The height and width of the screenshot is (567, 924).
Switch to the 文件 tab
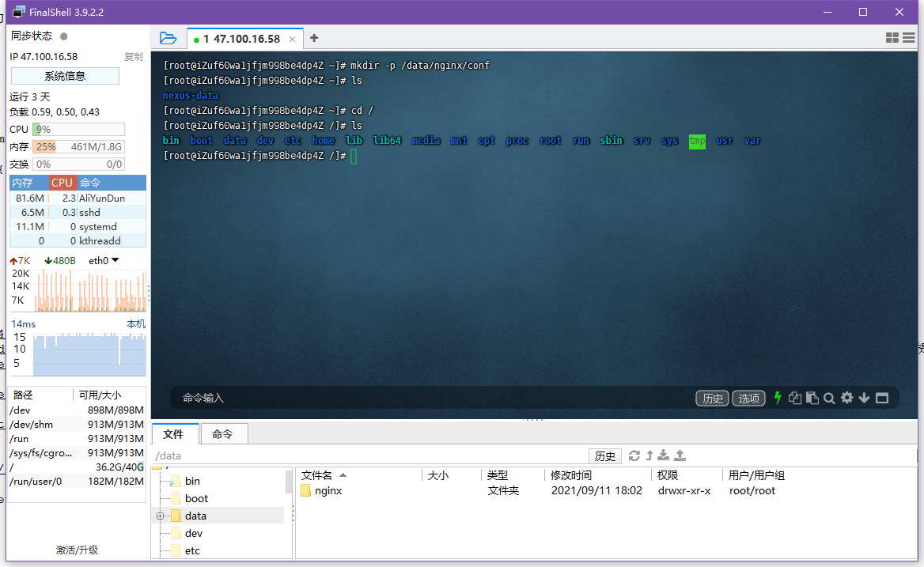click(x=174, y=434)
